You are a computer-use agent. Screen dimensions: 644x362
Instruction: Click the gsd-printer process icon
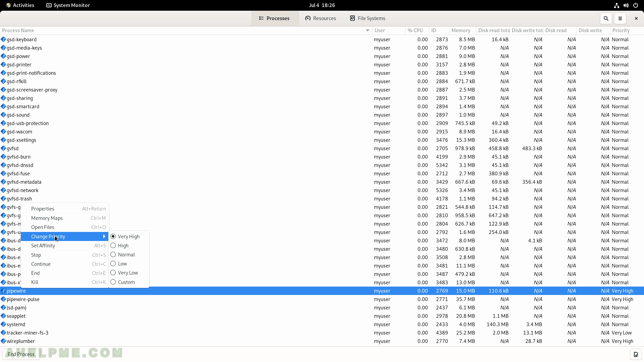click(x=3, y=64)
